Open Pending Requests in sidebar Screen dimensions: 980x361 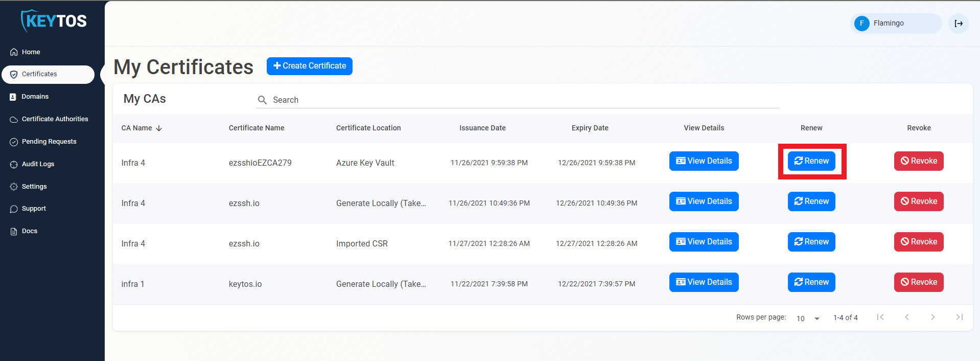(49, 142)
